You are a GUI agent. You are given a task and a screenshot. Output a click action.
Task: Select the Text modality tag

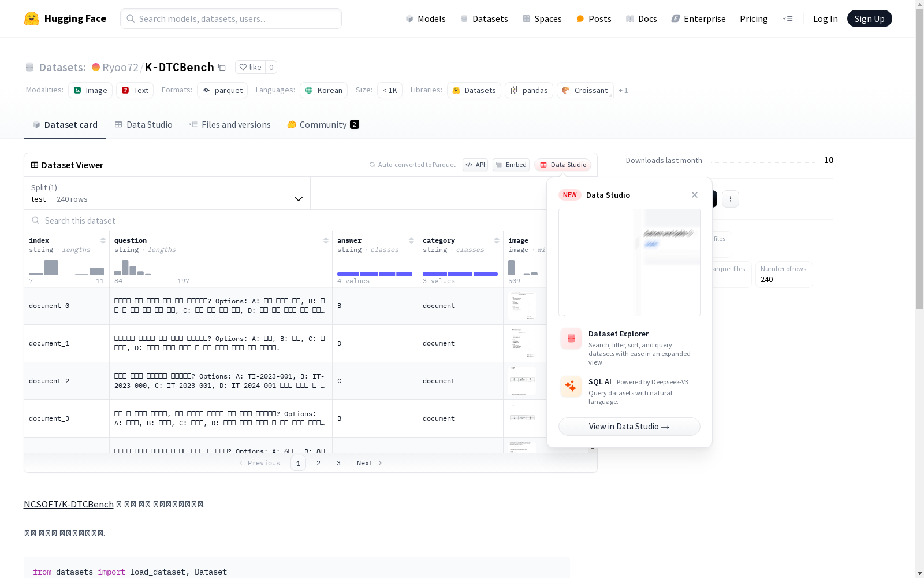click(x=135, y=90)
